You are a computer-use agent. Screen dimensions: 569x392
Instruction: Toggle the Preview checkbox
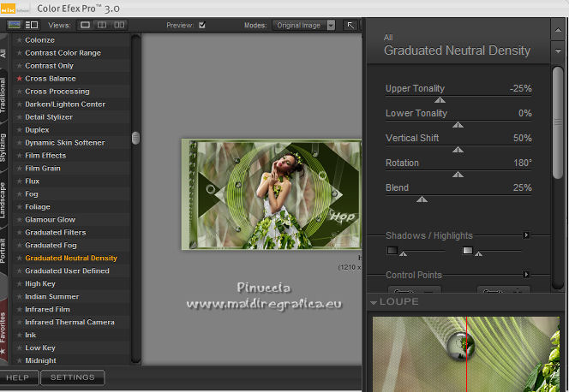(x=202, y=25)
